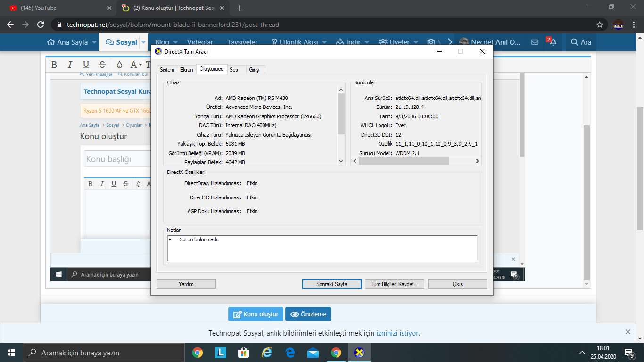The width and height of the screenshot is (644, 362).
Task: Click Sürücüler horizontal scrollbar right arrow
Action: (x=477, y=161)
